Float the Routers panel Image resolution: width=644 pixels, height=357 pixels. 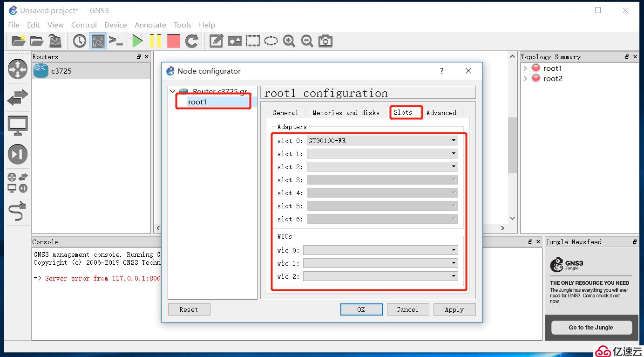(x=139, y=57)
